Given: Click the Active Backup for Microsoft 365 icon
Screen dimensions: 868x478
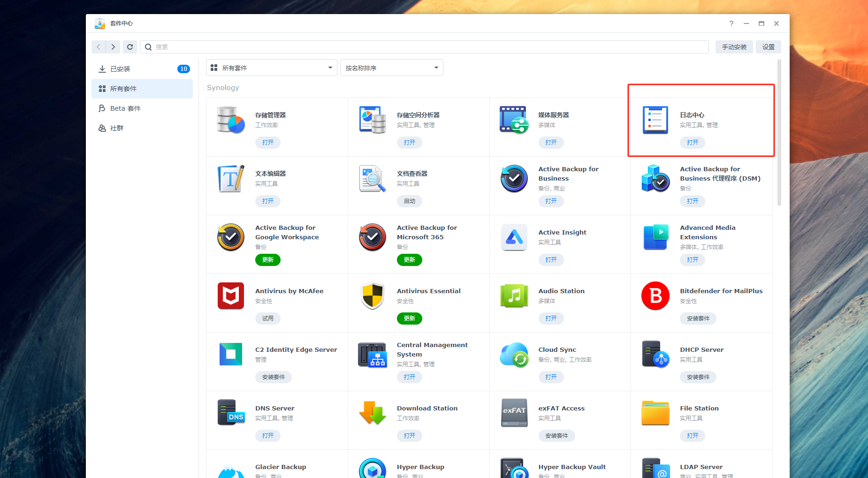Looking at the screenshot, I should [x=373, y=237].
